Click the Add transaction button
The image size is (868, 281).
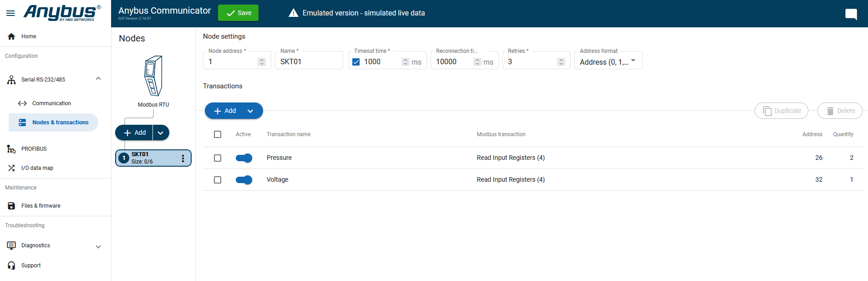225,111
